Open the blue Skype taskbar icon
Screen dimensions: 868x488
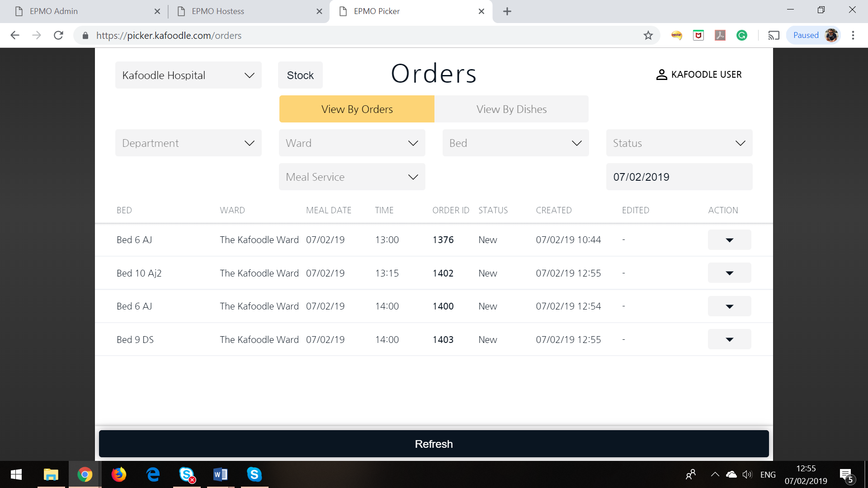255,474
